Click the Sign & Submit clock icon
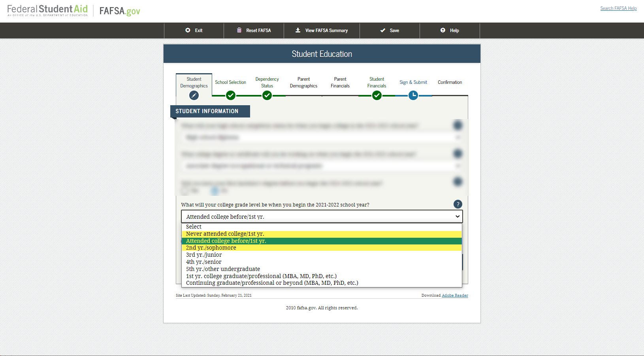 (x=413, y=95)
